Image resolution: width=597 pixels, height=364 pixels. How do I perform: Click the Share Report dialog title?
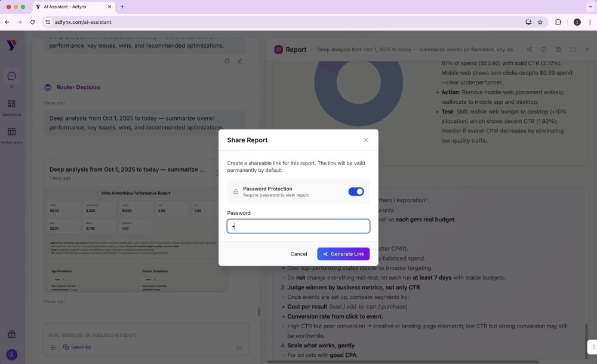click(x=247, y=140)
